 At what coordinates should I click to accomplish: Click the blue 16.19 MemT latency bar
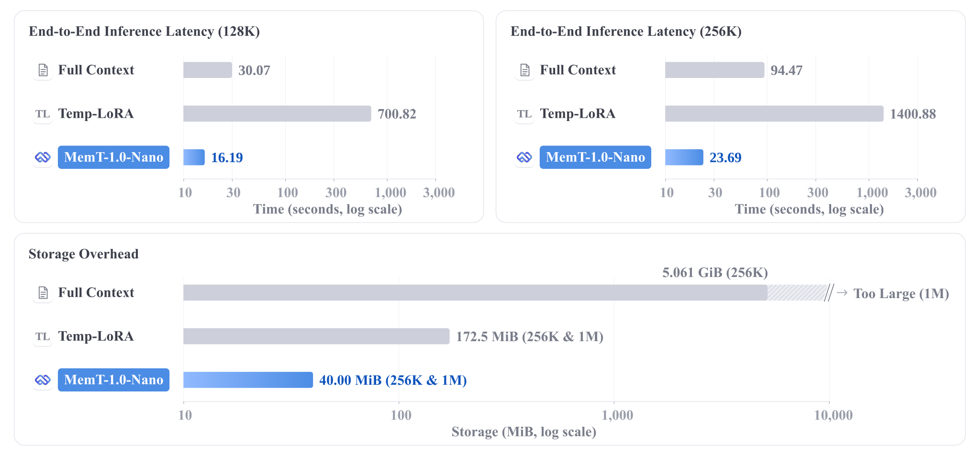pos(194,157)
